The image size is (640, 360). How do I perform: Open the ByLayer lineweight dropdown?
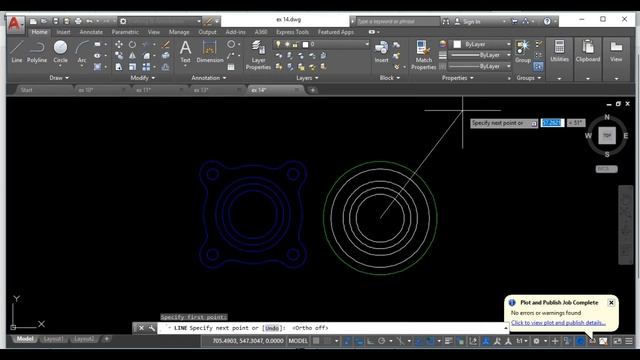[x=480, y=55]
